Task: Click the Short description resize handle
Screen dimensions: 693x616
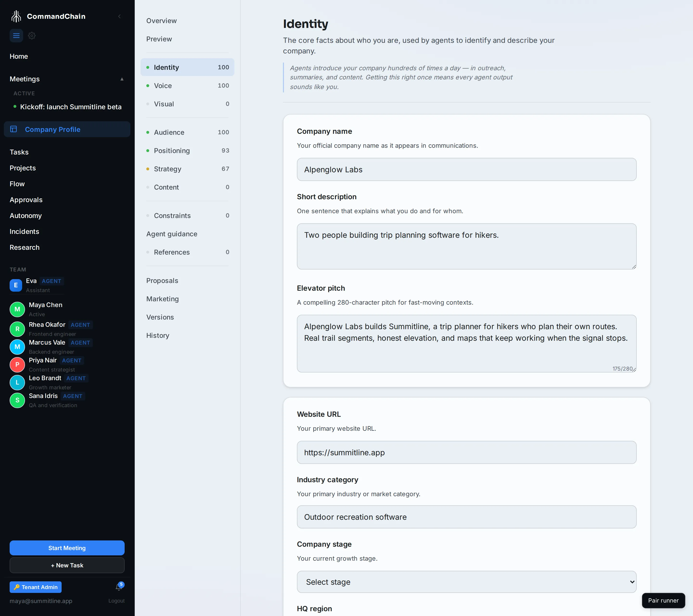Action: 634,267
